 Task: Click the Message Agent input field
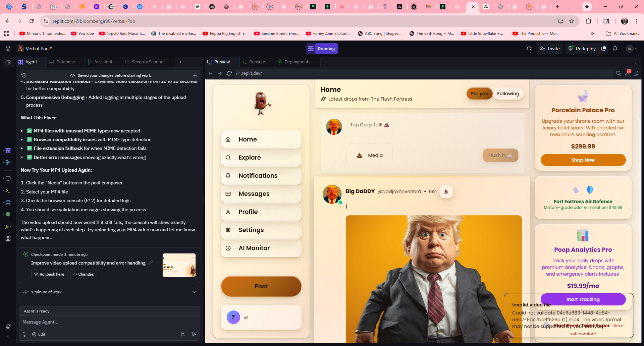101,322
